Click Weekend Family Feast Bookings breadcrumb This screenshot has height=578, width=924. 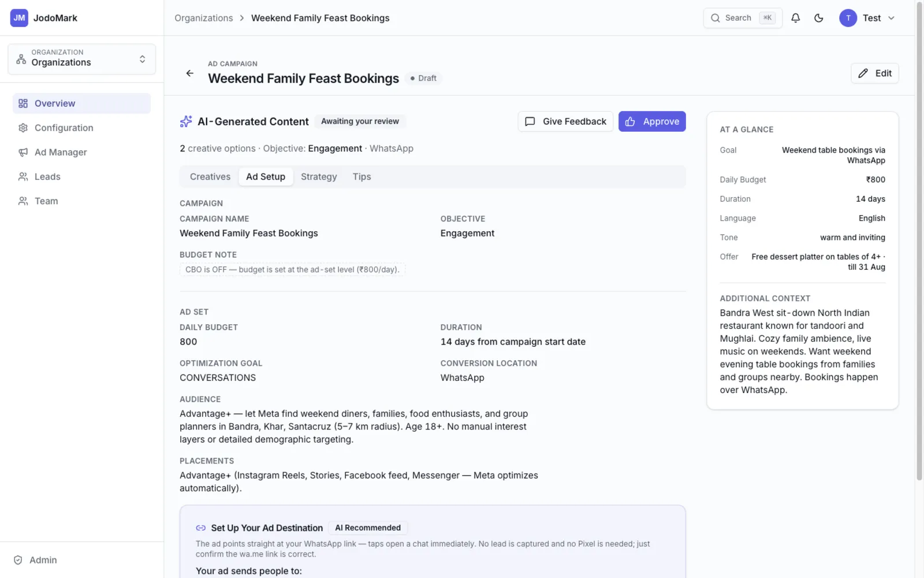321,18
